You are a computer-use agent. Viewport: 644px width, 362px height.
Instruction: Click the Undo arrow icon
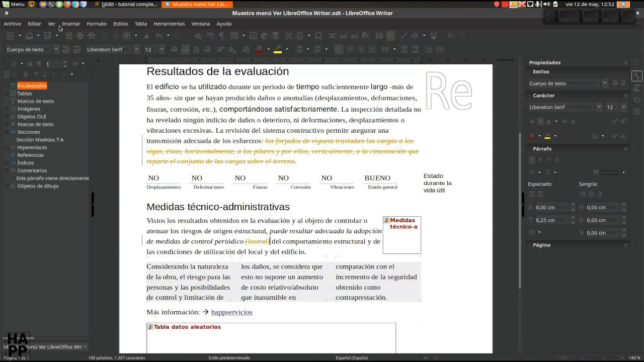tap(159, 36)
